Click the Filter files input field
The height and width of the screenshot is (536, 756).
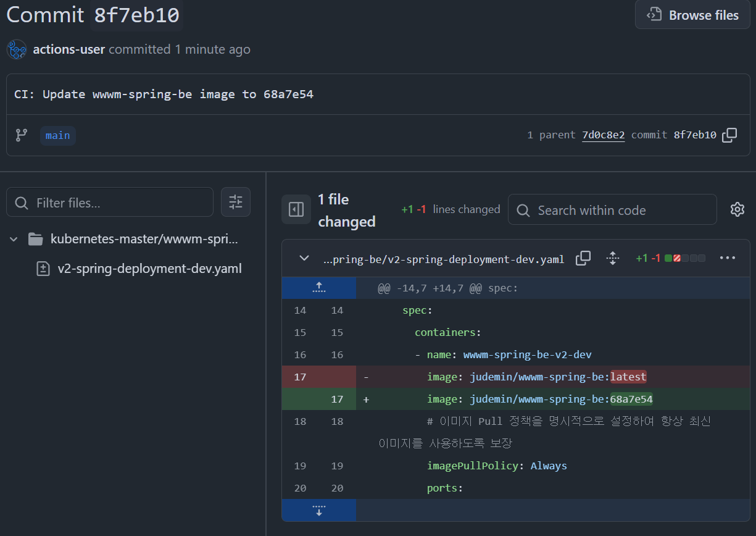pyautogui.click(x=117, y=203)
